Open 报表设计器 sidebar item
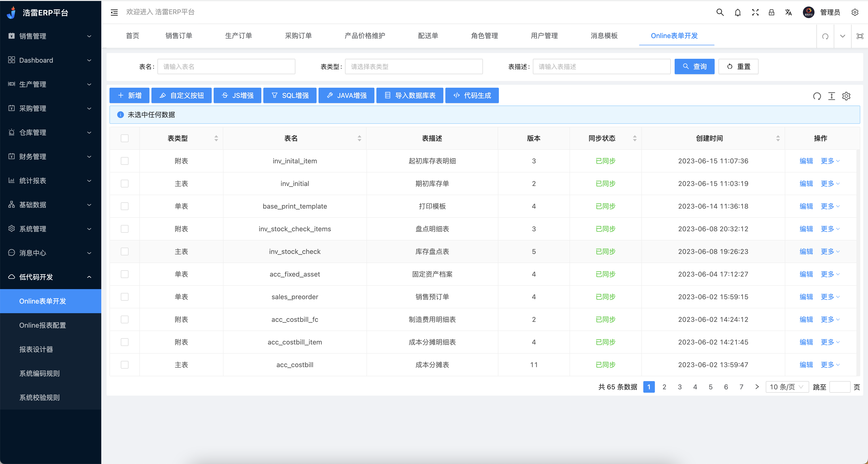 (51, 349)
